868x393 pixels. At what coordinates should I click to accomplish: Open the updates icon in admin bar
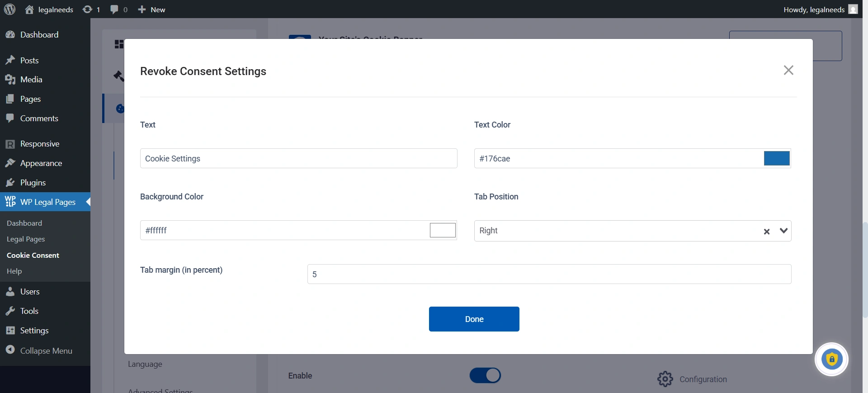[x=88, y=9]
